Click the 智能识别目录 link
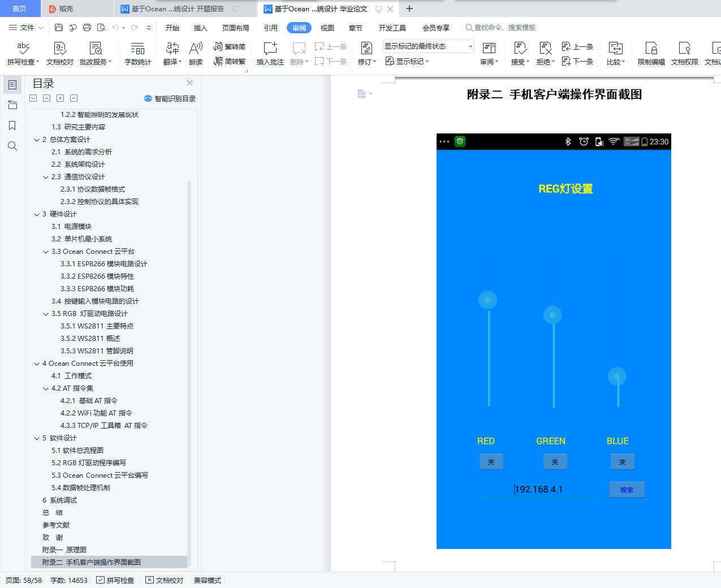The width and height of the screenshot is (721, 588). point(170,98)
